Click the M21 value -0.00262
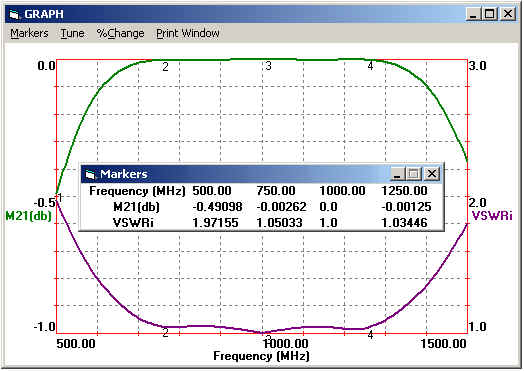524x371 pixels. click(281, 207)
